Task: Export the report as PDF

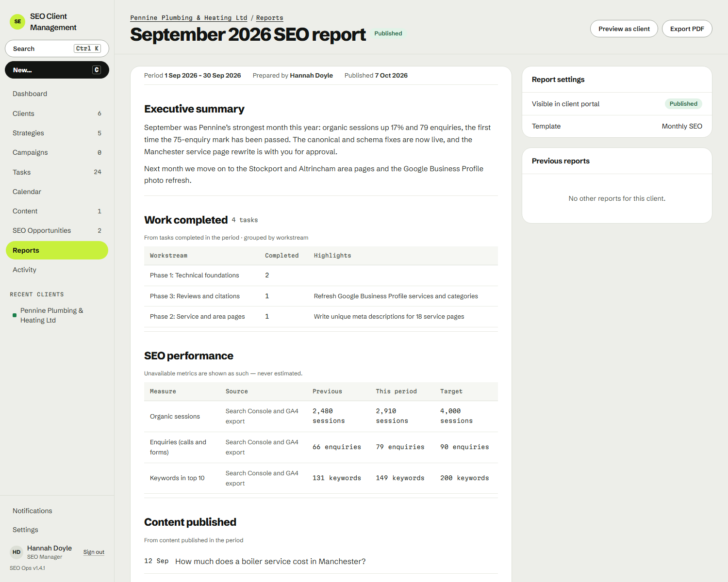Action: [687, 29]
